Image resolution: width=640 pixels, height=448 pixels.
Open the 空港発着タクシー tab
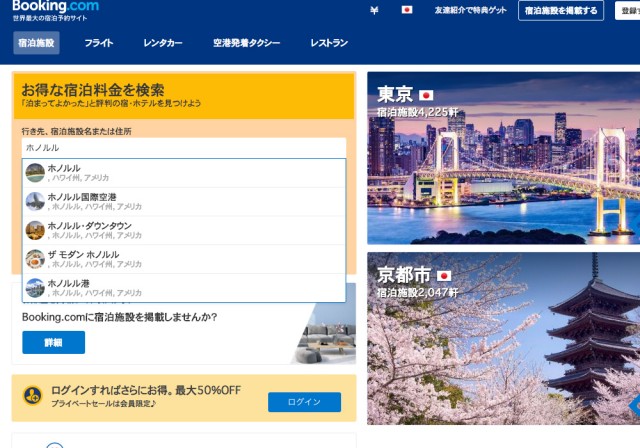[247, 43]
